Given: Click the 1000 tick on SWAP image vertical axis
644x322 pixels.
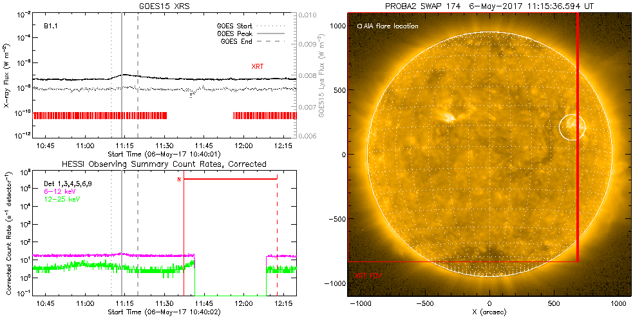Looking at the screenshot, I should pyautogui.click(x=337, y=26).
